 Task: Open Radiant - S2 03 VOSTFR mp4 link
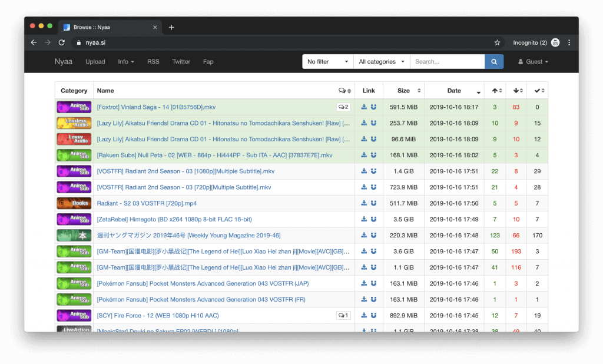147,203
